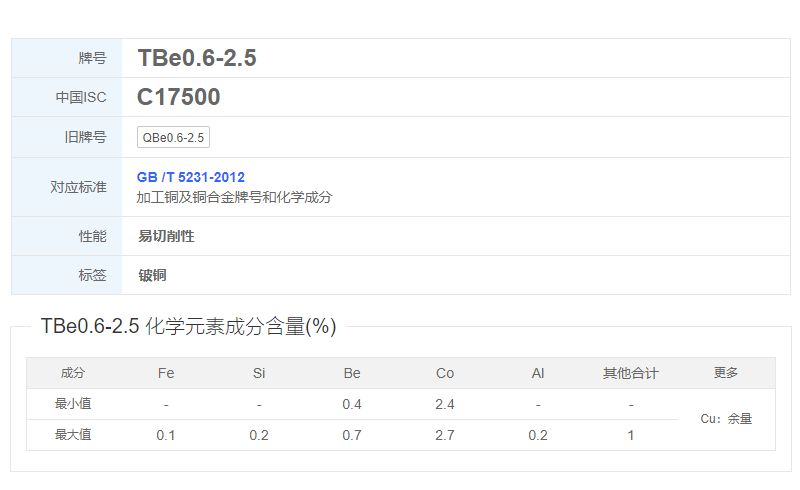Open the GB /T 5231-2012 standard link

pyautogui.click(x=190, y=177)
